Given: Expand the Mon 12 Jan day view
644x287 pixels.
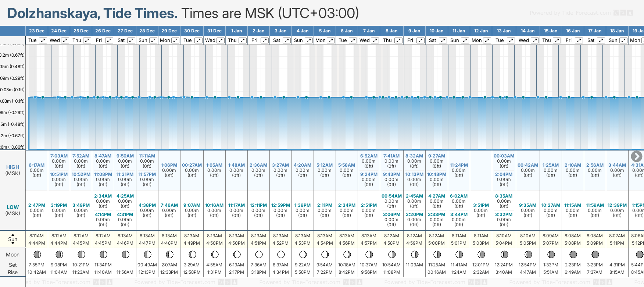Looking at the screenshot, I should click(x=487, y=40).
